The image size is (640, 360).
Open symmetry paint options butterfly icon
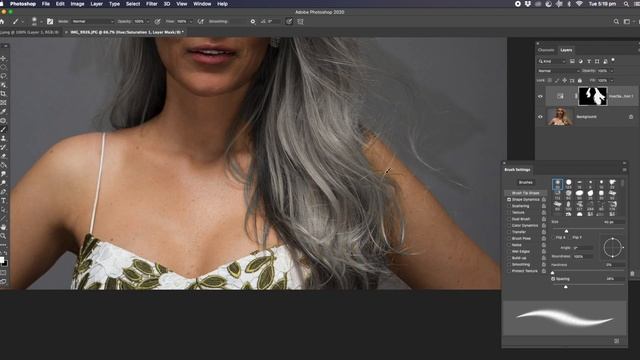[x=300, y=21]
